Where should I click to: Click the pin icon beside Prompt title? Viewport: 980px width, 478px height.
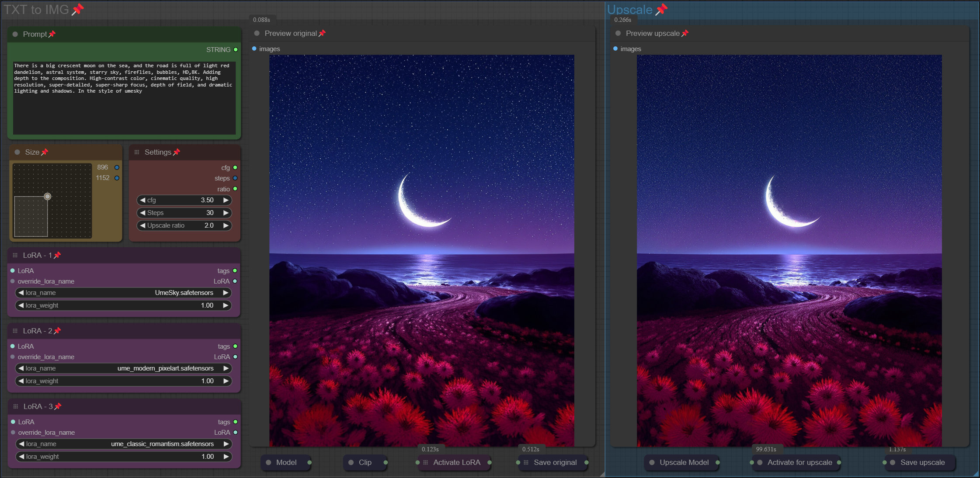[x=52, y=34]
